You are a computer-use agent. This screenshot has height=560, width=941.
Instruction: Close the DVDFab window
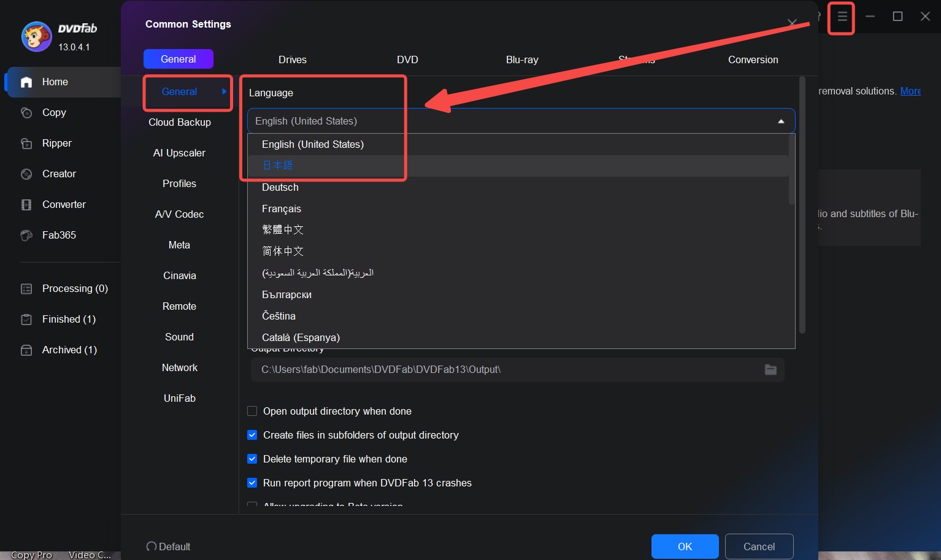point(925,17)
